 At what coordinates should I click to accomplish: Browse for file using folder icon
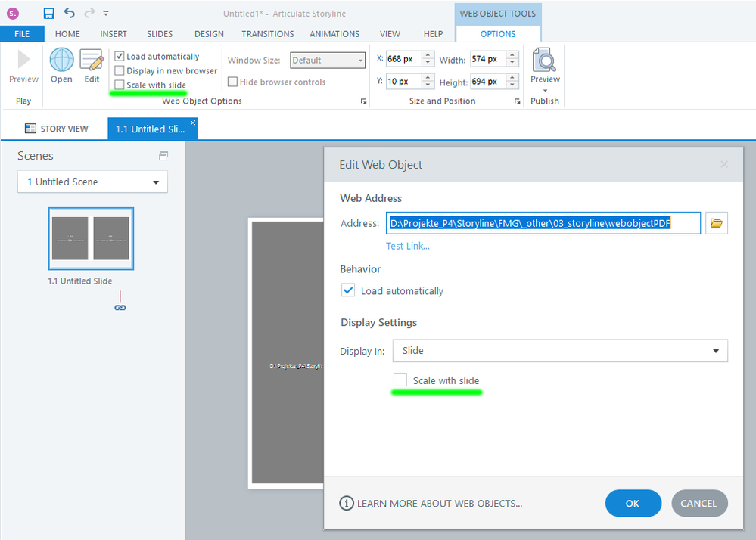tap(716, 223)
